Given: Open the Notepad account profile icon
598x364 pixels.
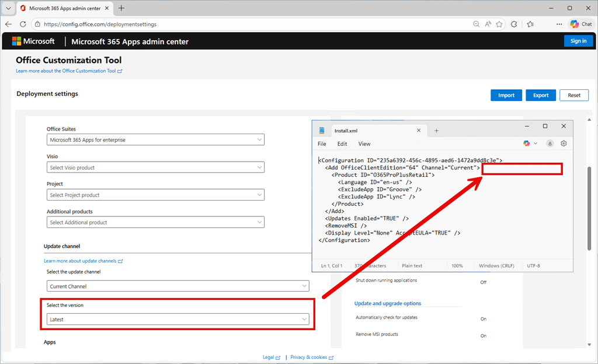Looking at the screenshot, I should tap(550, 143).
